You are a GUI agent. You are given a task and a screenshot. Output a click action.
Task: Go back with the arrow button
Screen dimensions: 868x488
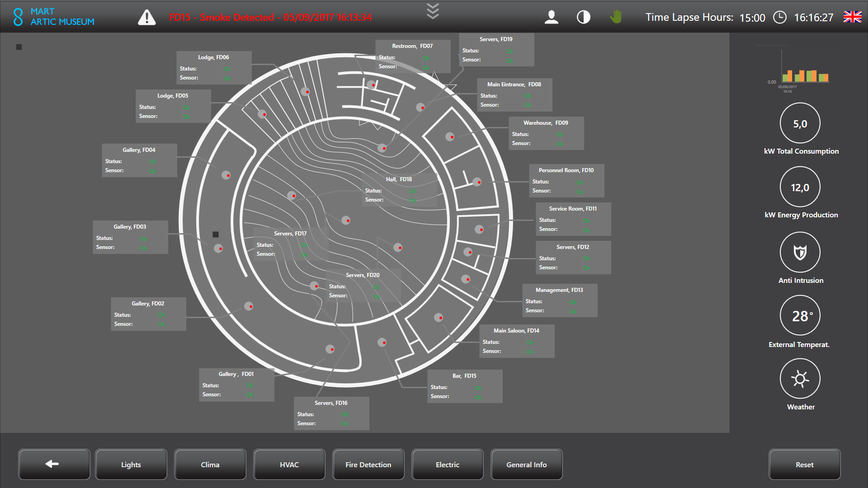[54, 464]
